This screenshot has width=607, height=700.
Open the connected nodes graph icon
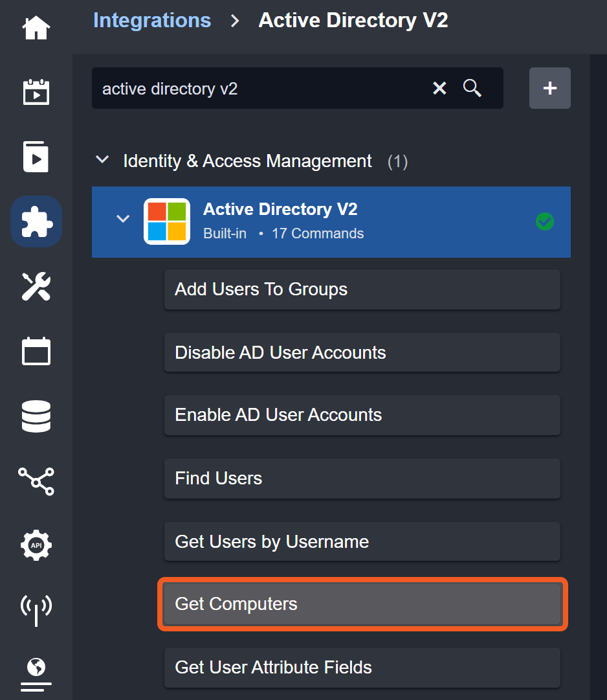36,480
